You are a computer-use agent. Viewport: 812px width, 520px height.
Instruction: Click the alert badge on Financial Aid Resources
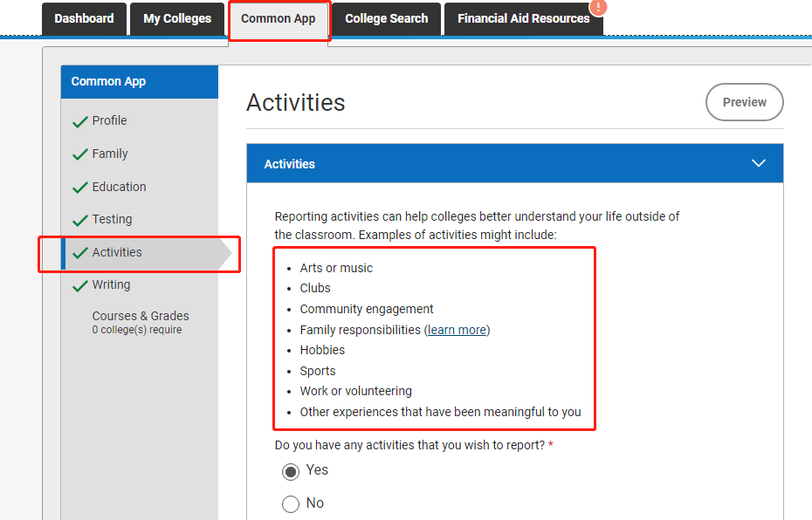pos(598,7)
